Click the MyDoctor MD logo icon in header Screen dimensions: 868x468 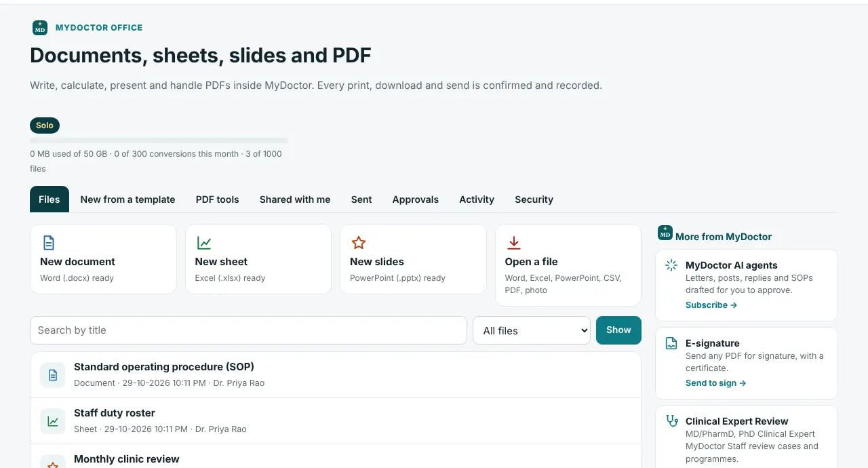point(40,28)
